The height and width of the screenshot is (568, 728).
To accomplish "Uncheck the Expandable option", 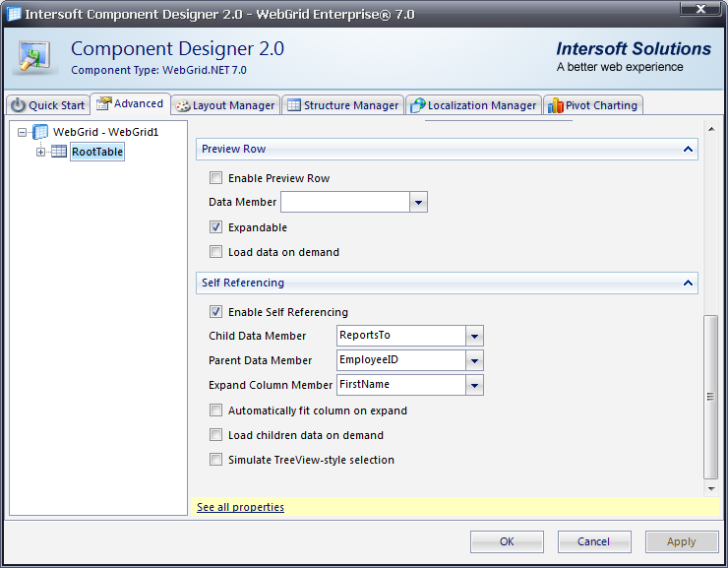I will pyautogui.click(x=216, y=227).
